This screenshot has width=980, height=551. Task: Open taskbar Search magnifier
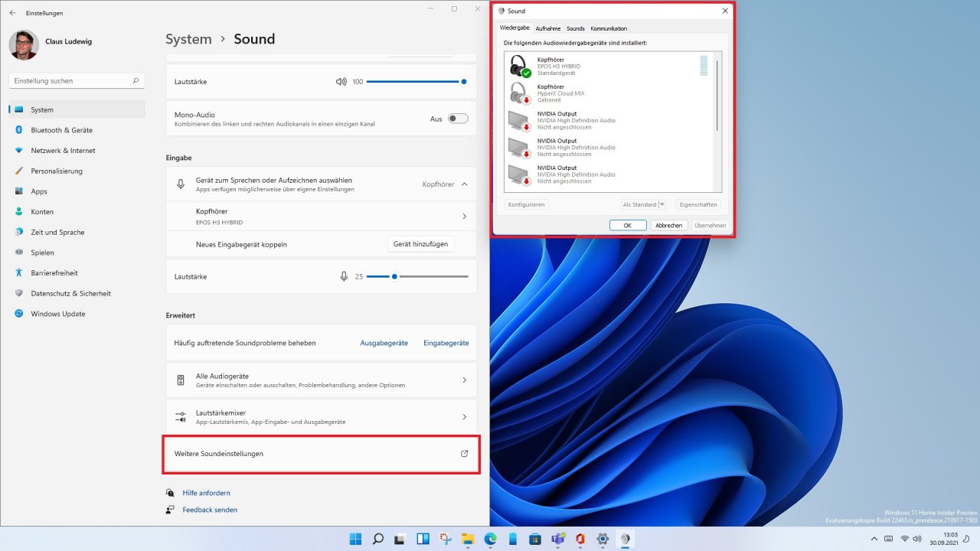(377, 539)
